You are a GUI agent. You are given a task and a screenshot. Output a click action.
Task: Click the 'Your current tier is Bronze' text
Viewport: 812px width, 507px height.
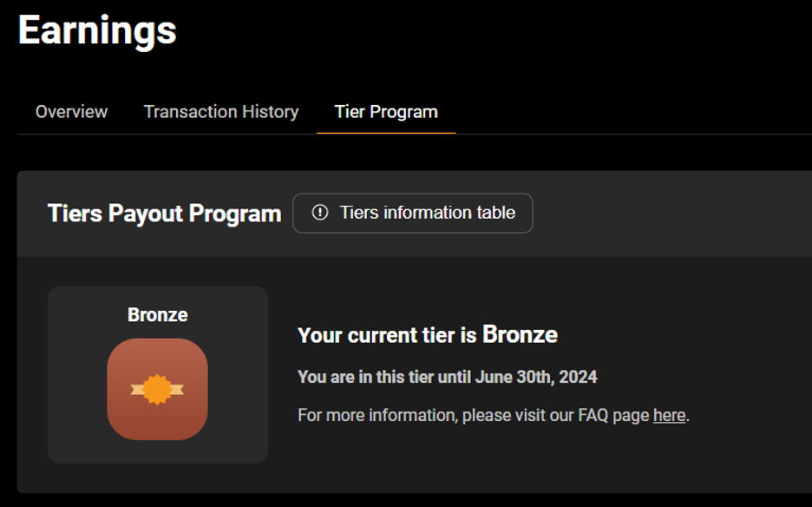(427, 335)
